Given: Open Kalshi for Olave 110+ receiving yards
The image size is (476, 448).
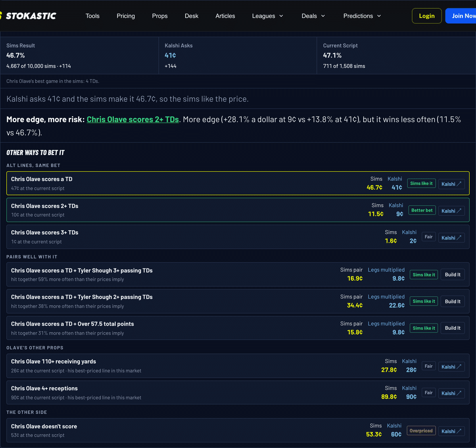Looking at the screenshot, I should pos(451,367).
